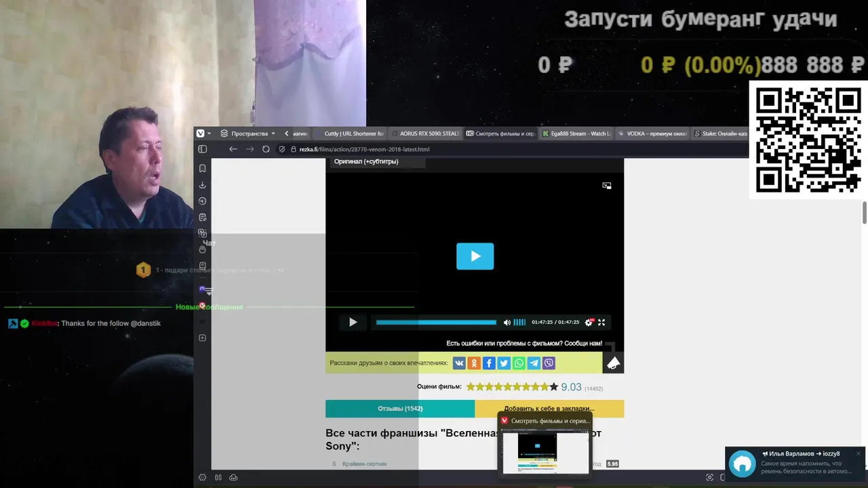Switch to the Stake Онлайн-казино tab

pos(720,134)
